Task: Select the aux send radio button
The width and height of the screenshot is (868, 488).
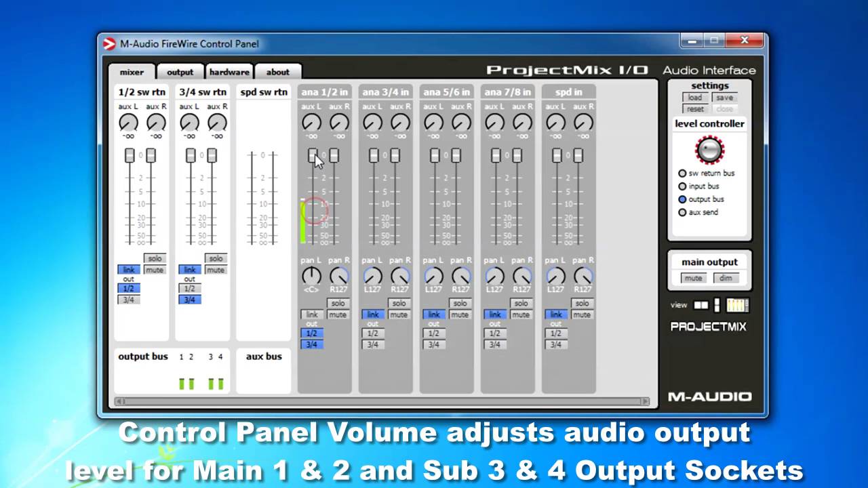Action: 683,212
